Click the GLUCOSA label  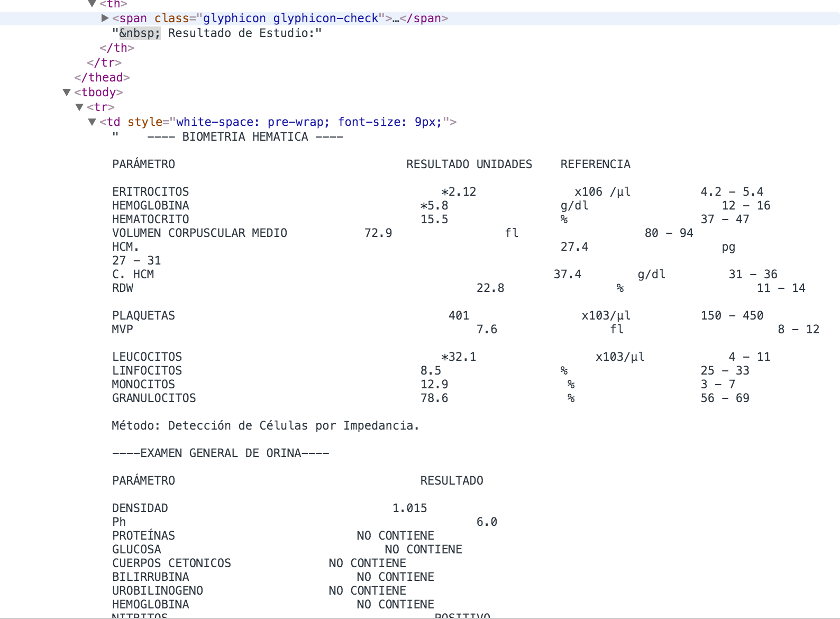[x=136, y=549]
